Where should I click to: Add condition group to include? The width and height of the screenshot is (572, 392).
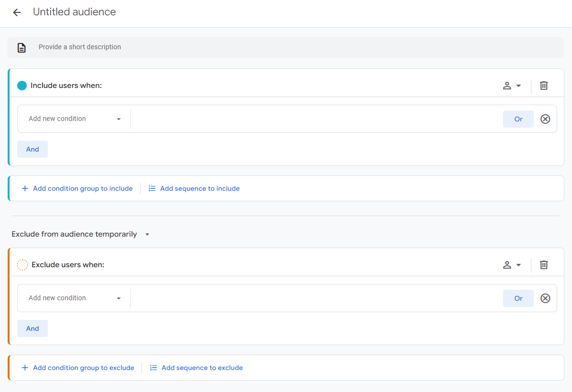[77, 188]
